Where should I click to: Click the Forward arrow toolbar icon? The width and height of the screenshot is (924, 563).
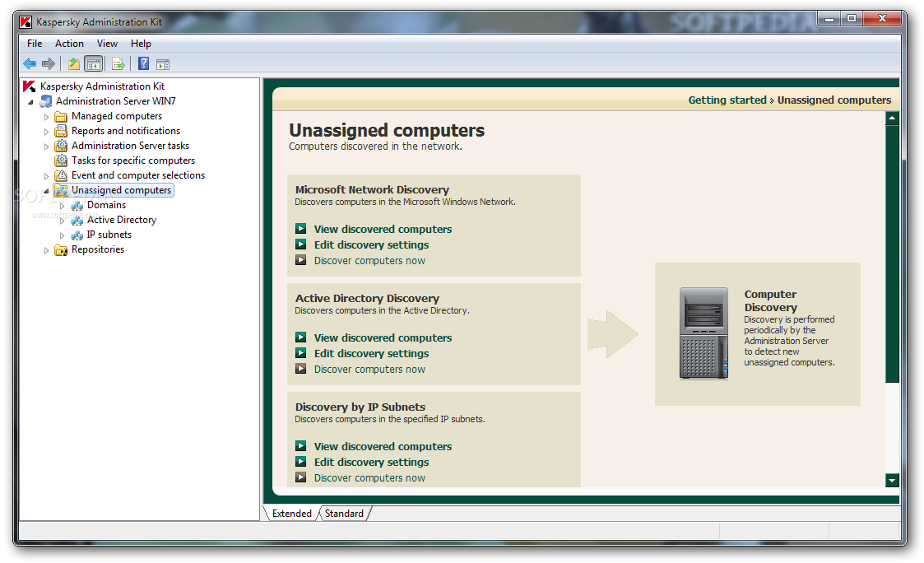tap(49, 63)
